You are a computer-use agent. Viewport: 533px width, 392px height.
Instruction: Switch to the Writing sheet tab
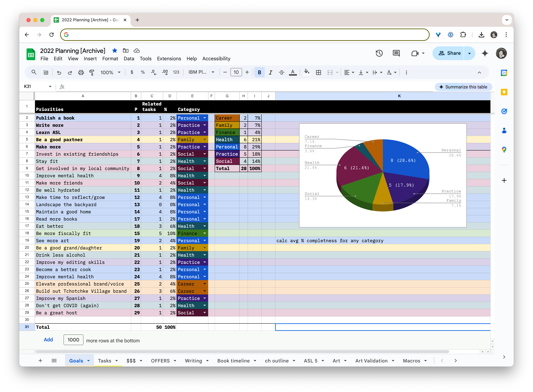pos(193,361)
